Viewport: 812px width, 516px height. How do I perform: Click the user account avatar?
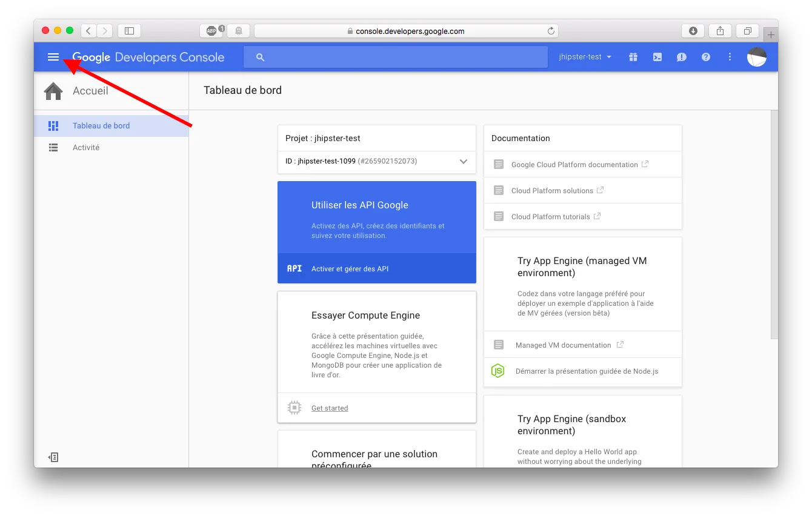coord(757,57)
